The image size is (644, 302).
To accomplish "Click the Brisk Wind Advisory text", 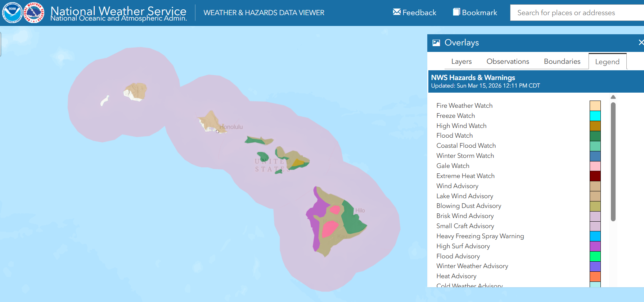I will (x=465, y=216).
